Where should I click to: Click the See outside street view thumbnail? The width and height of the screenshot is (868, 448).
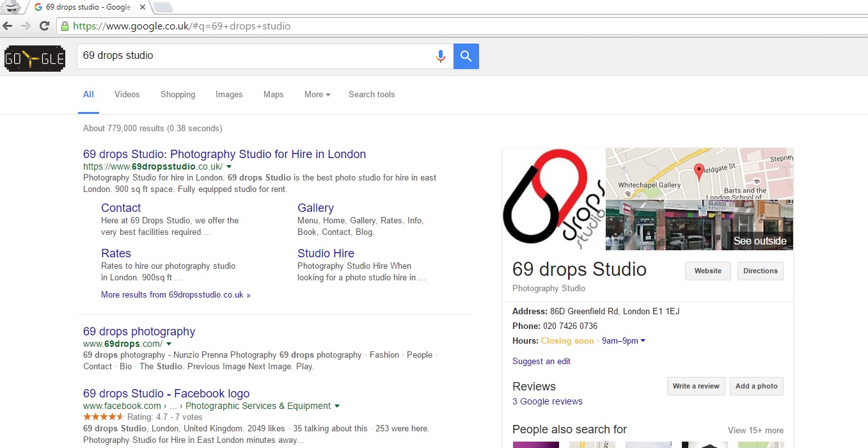coord(699,225)
